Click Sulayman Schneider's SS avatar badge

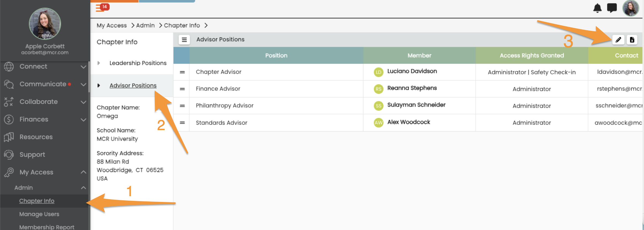pyautogui.click(x=379, y=106)
